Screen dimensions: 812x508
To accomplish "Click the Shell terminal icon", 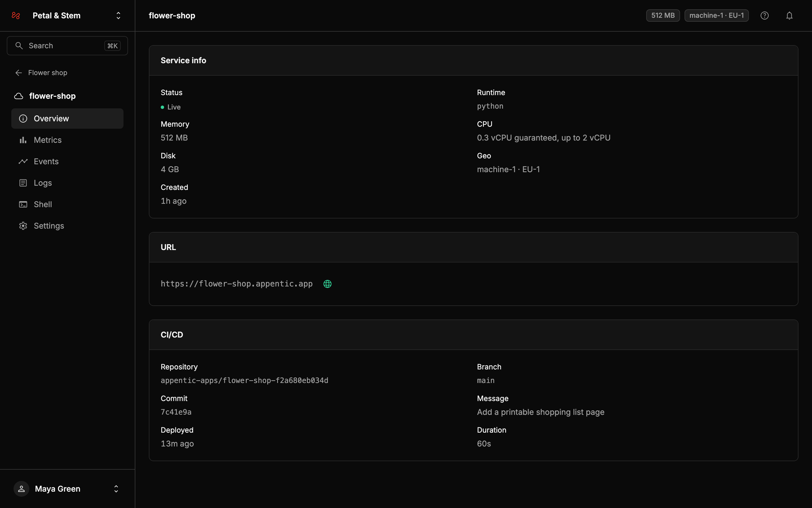I will pyautogui.click(x=23, y=204).
